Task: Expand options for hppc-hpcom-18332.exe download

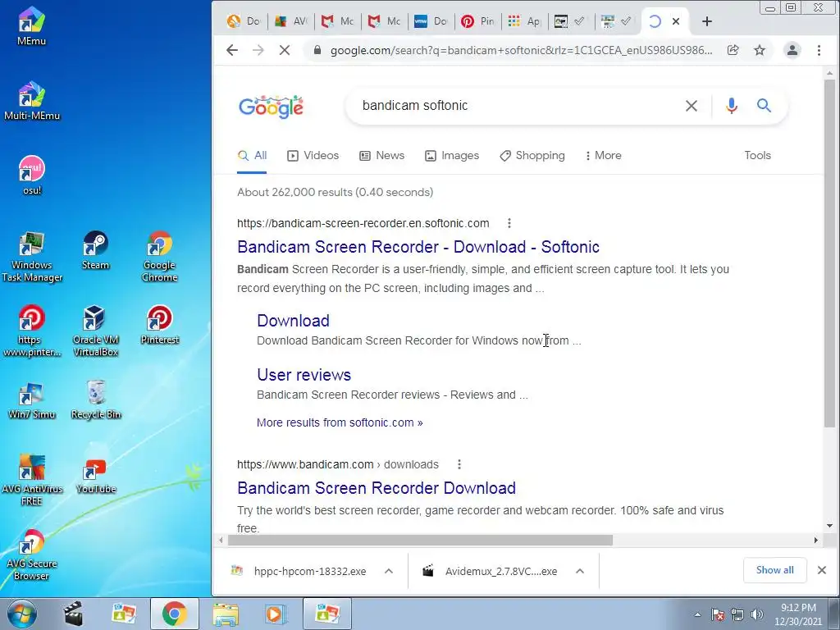Action: click(389, 571)
